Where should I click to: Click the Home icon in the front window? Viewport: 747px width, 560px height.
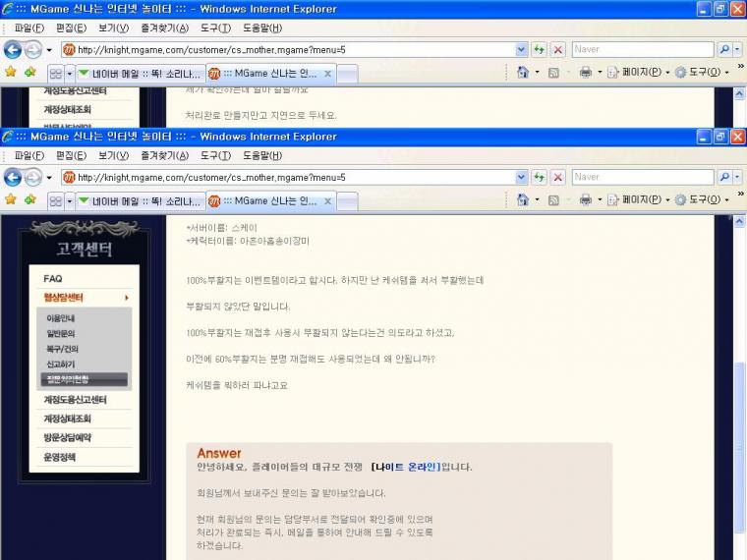tap(523, 199)
